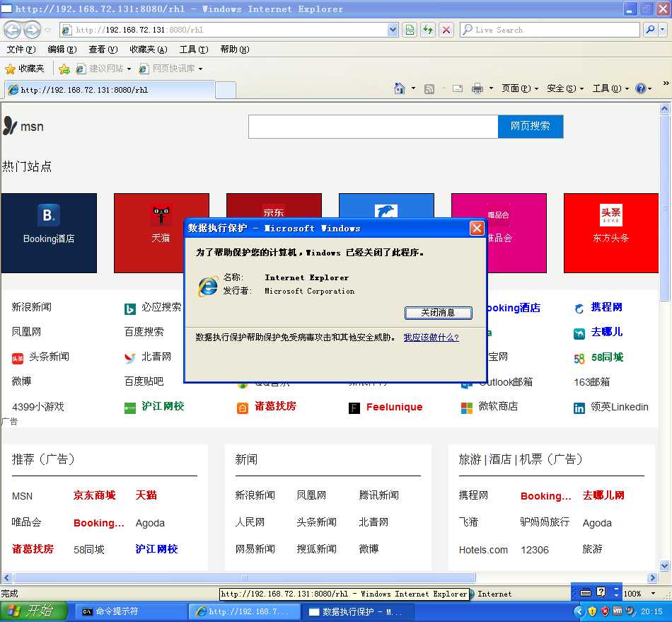Click the Live Search input box
The height and width of the screenshot is (622, 672).
pyautogui.click(x=550, y=30)
